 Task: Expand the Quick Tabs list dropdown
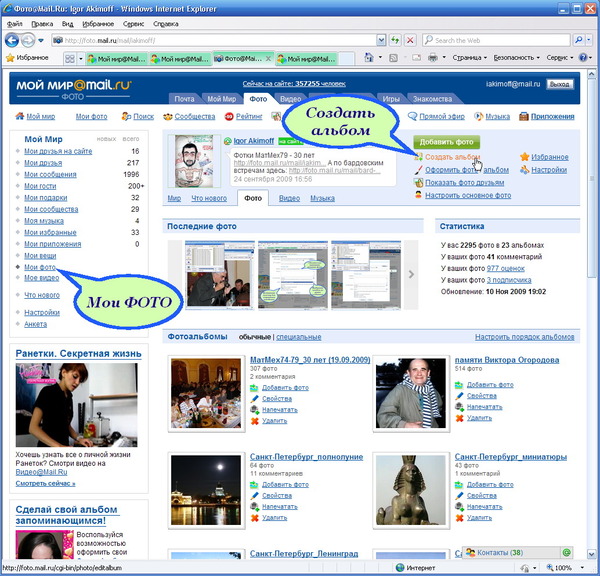click(x=81, y=59)
